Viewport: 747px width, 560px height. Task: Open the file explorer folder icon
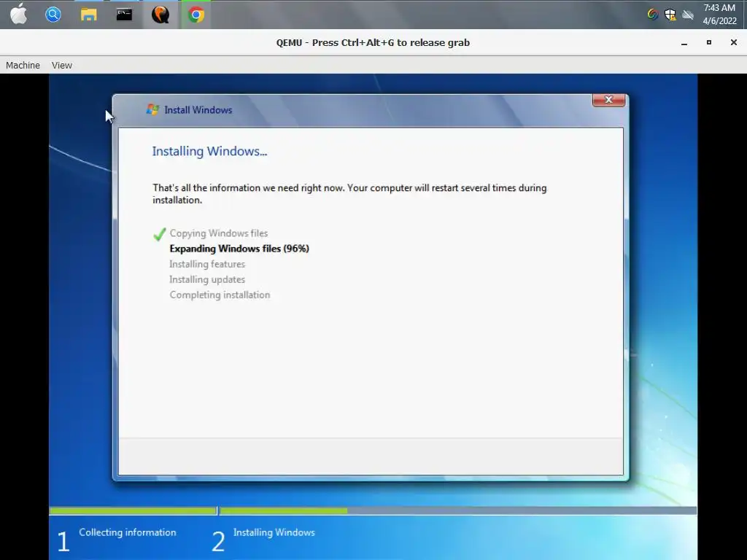click(x=88, y=15)
